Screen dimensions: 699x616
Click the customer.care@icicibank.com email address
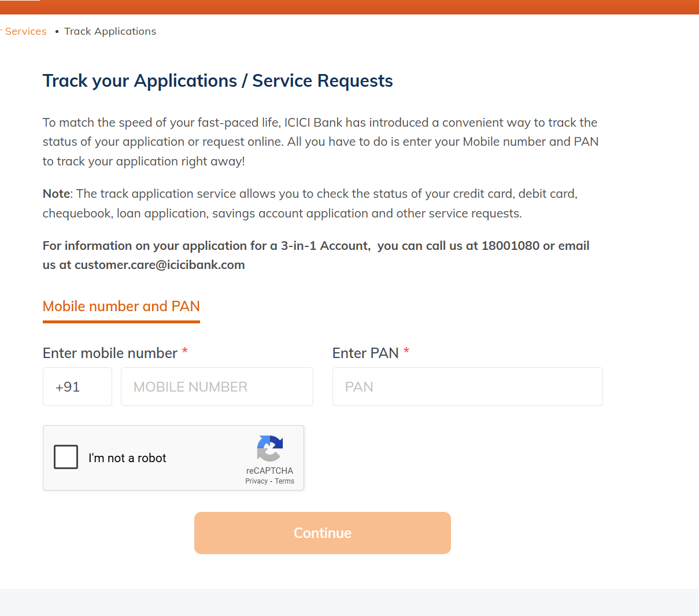coord(160,265)
